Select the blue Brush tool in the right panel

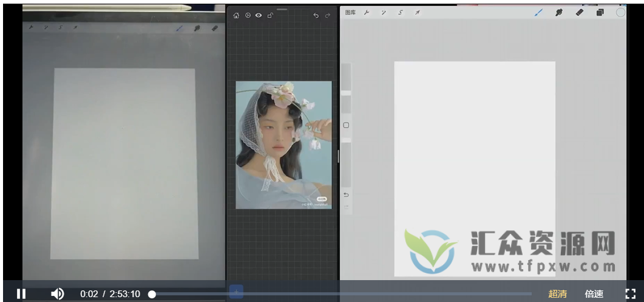click(x=538, y=13)
